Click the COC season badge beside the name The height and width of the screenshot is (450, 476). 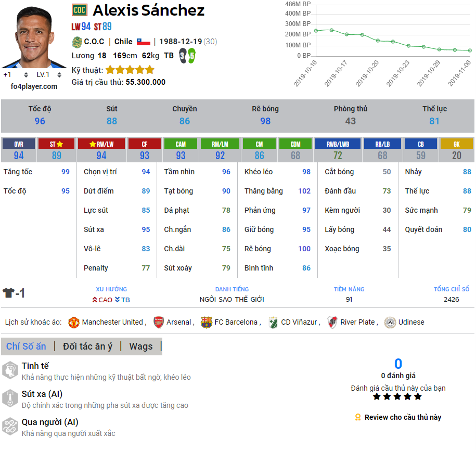click(80, 10)
